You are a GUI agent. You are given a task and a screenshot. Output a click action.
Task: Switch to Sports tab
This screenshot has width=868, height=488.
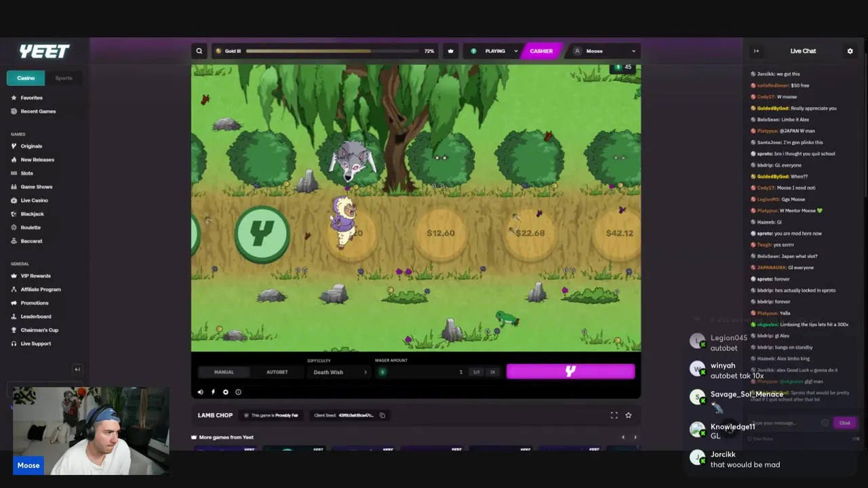click(64, 78)
